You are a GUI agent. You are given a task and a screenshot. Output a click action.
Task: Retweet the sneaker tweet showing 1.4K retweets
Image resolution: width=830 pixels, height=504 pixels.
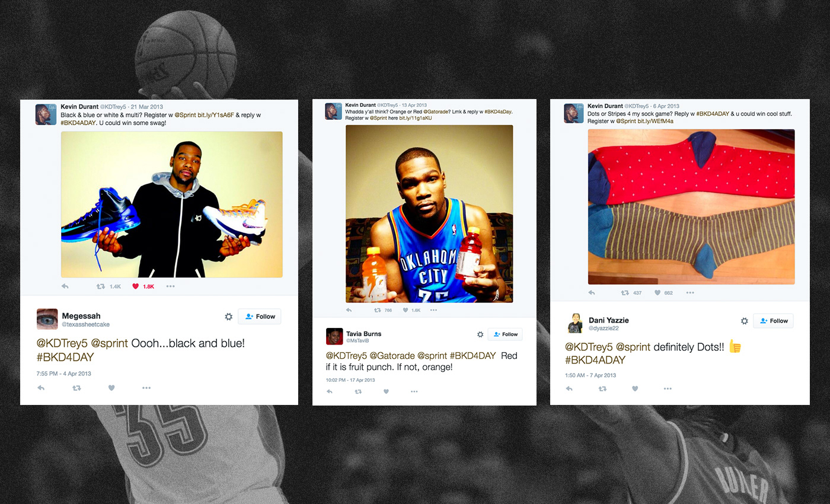[x=101, y=286]
